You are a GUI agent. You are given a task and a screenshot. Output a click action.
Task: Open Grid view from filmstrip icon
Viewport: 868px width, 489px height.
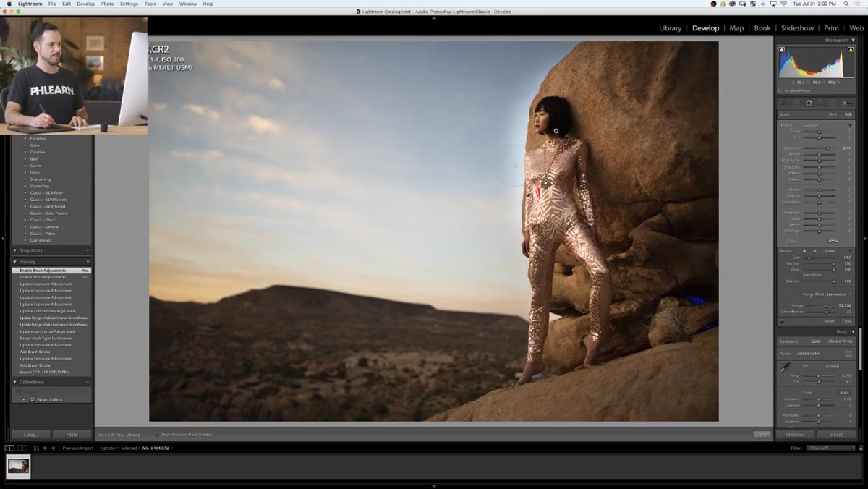click(x=36, y=448)
